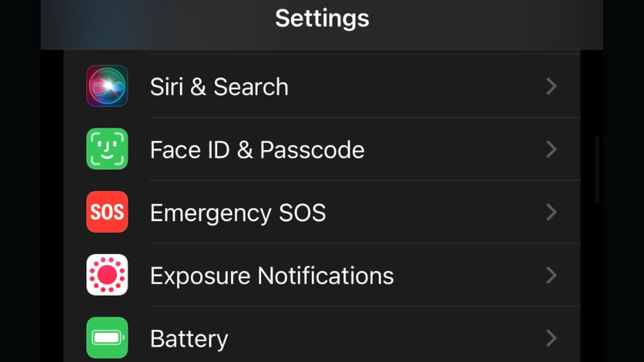Viewport: 644px width, 362px height.
Task: Open the Battery label
Action: pos(189,339)
